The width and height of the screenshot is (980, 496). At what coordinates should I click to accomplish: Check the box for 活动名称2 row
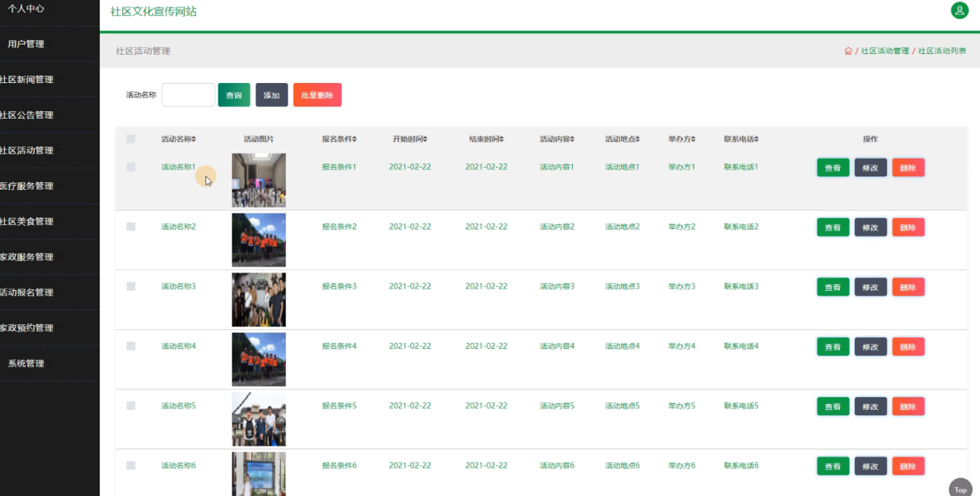tap(131, 227)
